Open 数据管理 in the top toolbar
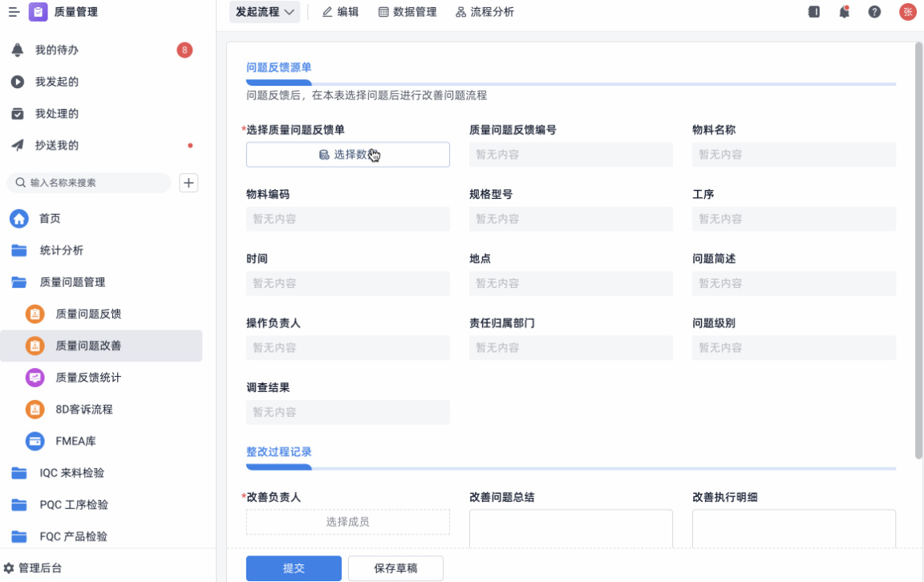The width and height of the screenshot is (924, 582). [407, 12]
